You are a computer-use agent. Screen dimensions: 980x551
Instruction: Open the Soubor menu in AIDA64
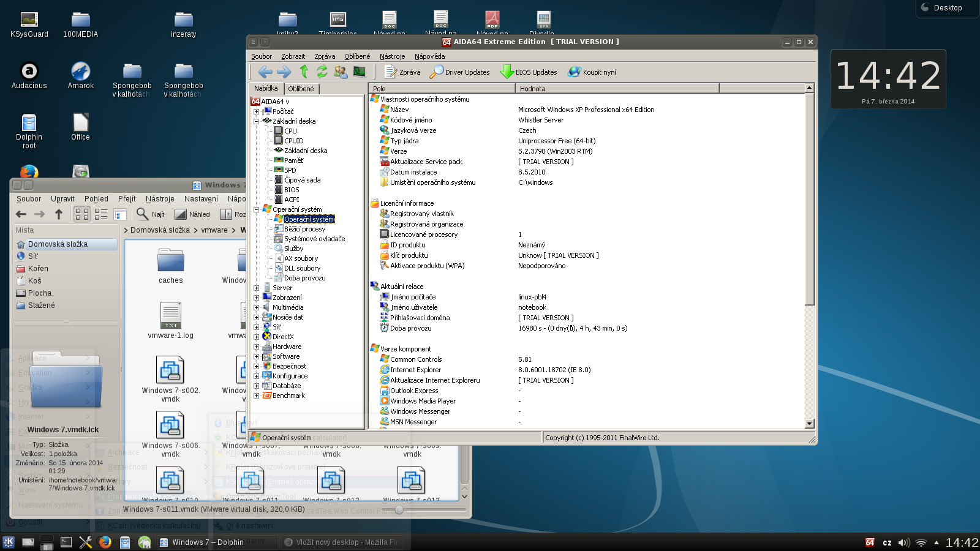[x=262, y=56]
